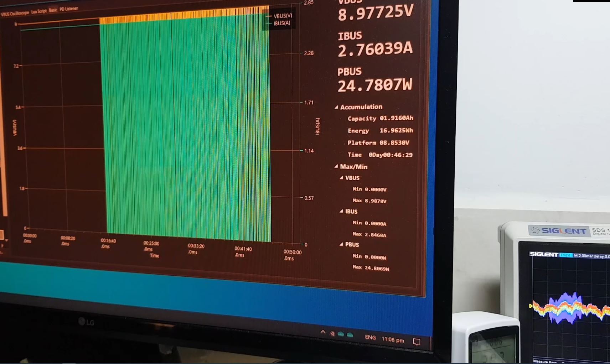
Task: Select the Energy value 16.9625Wh
Action: 396,130
